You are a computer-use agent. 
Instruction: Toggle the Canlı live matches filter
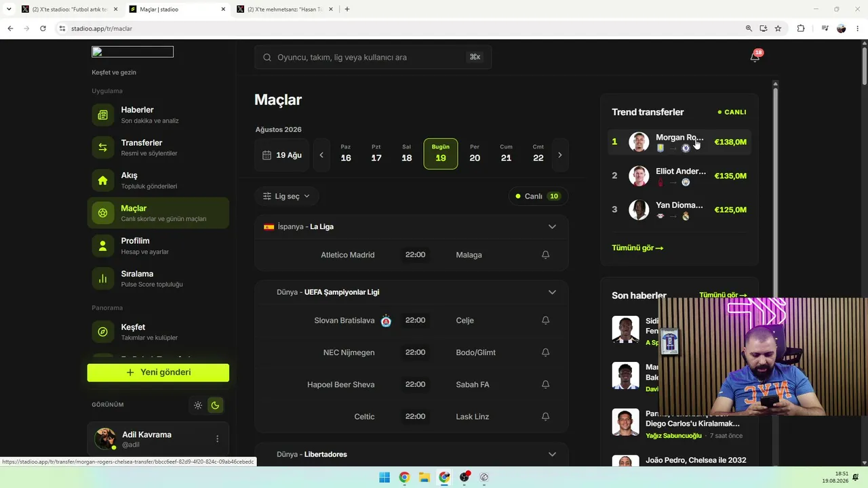pos(538,197)
